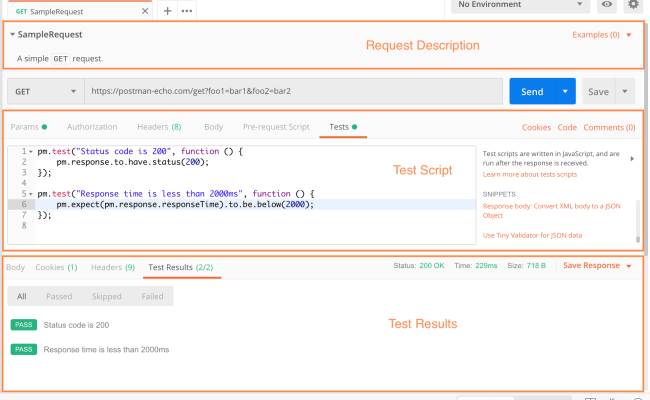Open the Examples (0) dropdown
Viewport: 650px width, 400px height.
[601, 35]
